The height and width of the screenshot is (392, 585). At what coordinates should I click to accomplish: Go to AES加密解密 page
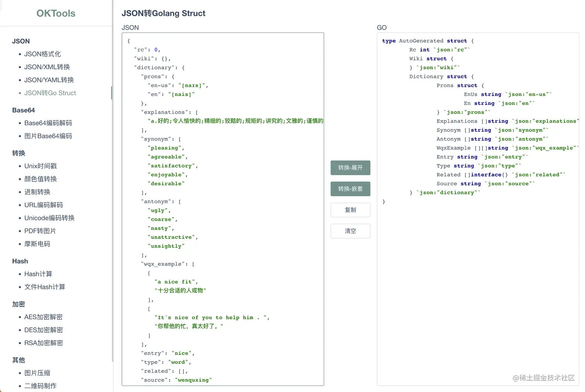tap(43, 317)
